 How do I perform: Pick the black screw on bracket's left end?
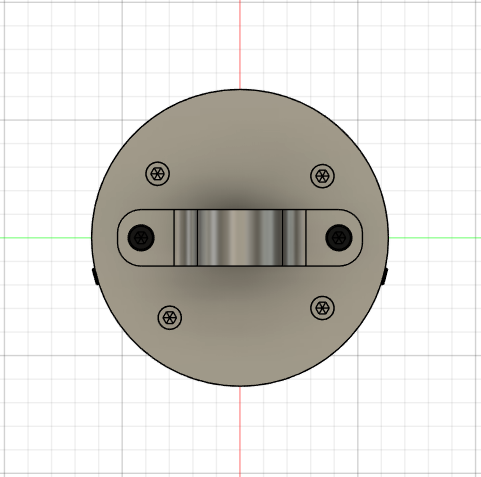coord(141,238)
